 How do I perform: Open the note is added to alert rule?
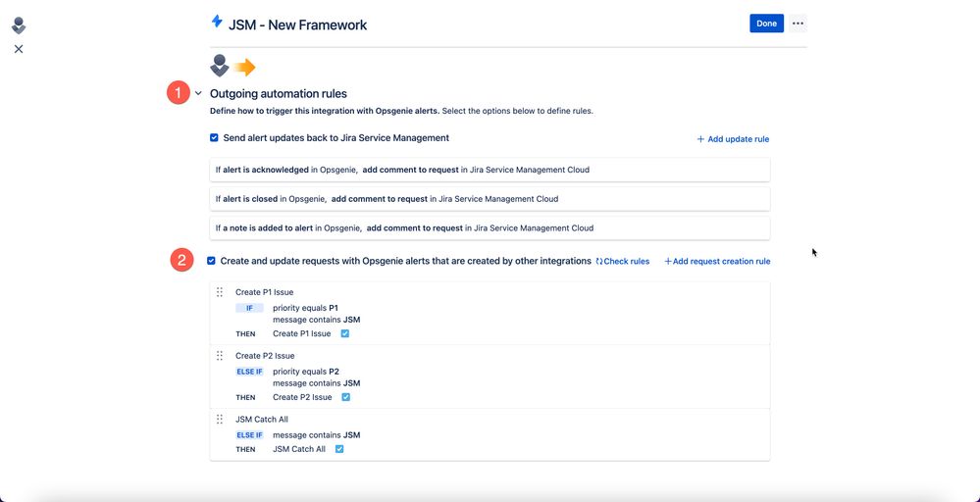[x=490, y=228]
